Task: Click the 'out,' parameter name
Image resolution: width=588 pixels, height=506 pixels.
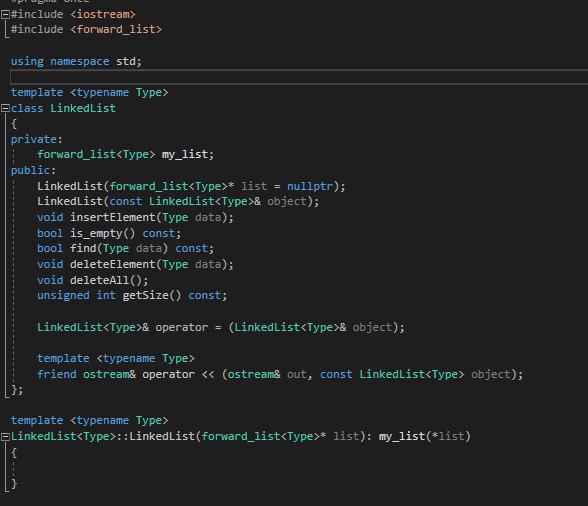Action: (x=300, y=374)
